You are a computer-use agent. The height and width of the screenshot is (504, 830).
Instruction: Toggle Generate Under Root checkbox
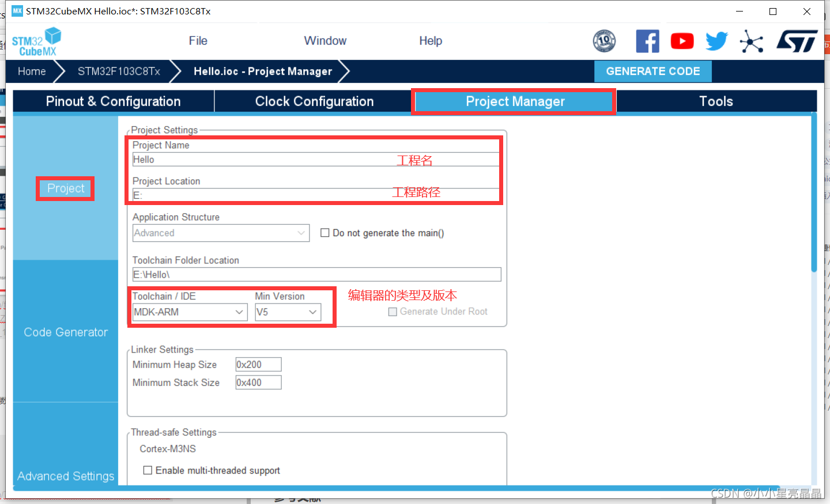tap(393, 312)
